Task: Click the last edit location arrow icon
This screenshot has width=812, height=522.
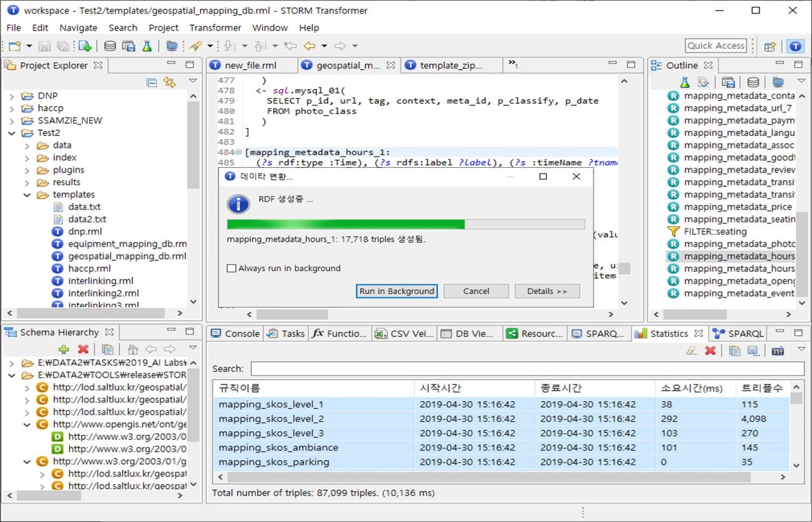Action: tap(290, 46)
